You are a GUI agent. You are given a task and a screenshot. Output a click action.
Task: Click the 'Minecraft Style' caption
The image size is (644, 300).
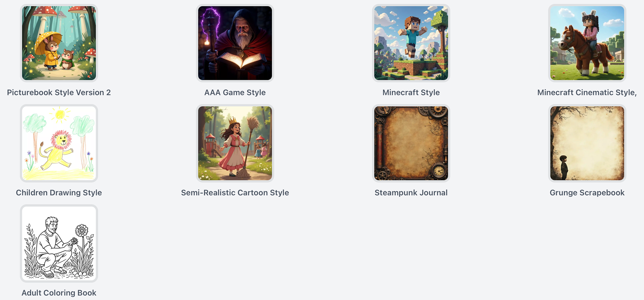411,92
